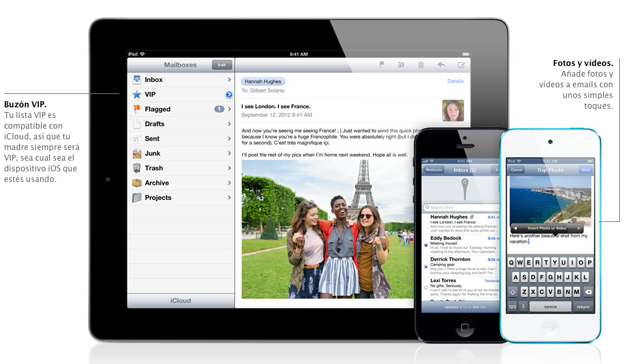The width and height of the screenshot is (640, 364).
Task: Open the Details link in email header
Action: click(455, 81)
